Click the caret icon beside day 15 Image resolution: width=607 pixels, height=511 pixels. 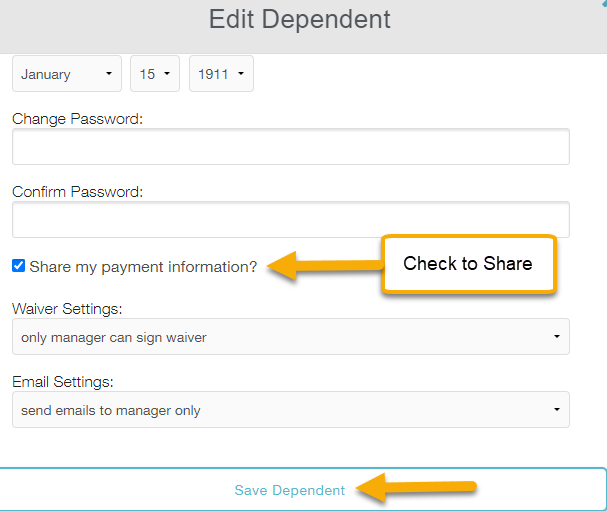pos(166,75)
